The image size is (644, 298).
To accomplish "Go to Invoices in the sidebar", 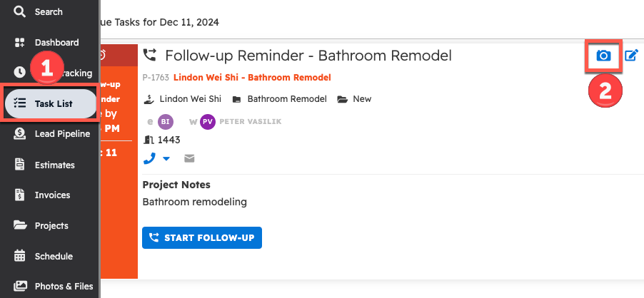I will click(x=52, y=195).
